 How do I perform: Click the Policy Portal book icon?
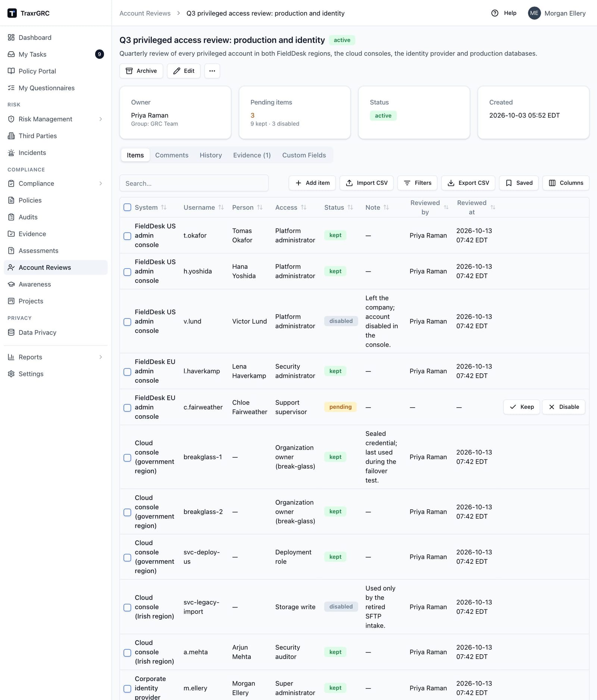(11, 71)
